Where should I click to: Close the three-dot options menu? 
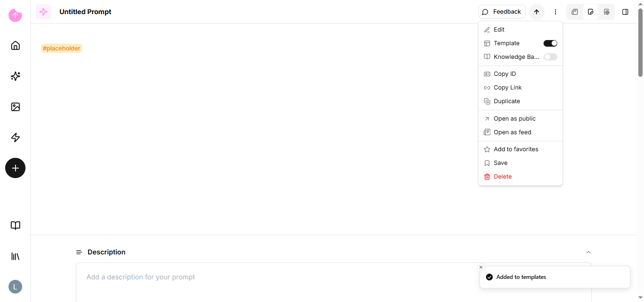[x=555, y=12]
